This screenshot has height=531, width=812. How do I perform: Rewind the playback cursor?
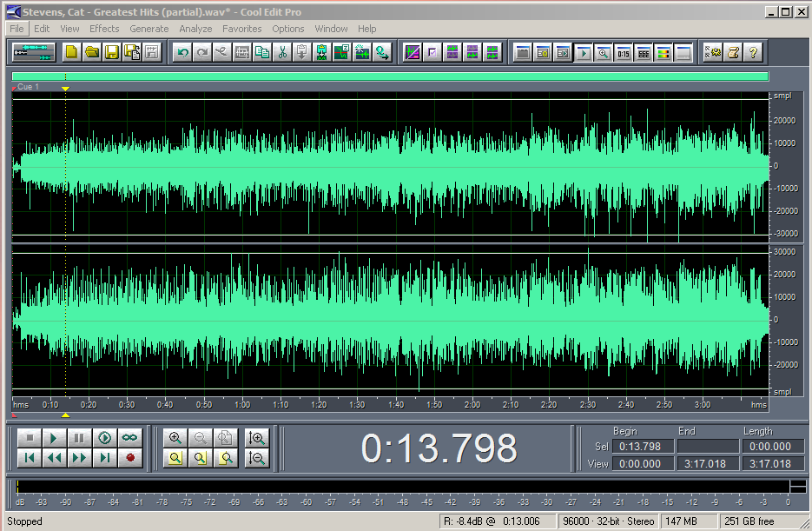pyautogui.click(x=55, y=458)
